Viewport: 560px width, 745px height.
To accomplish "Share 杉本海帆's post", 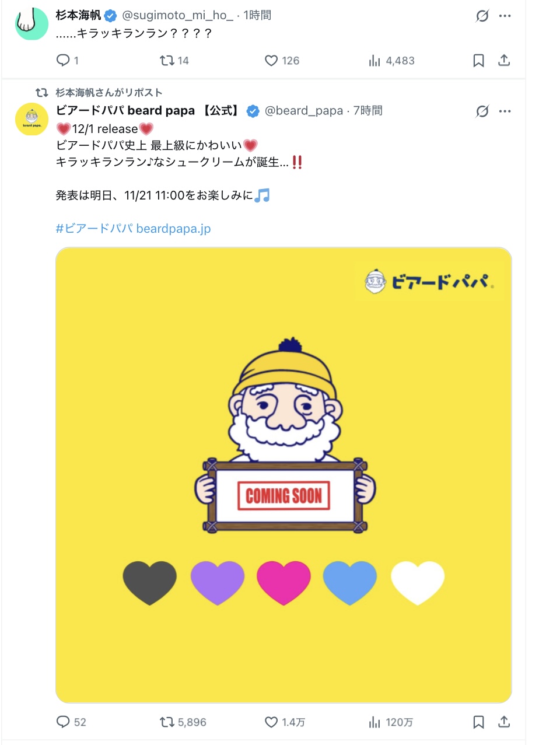I will pyautogui.click(x=504, y=60).
